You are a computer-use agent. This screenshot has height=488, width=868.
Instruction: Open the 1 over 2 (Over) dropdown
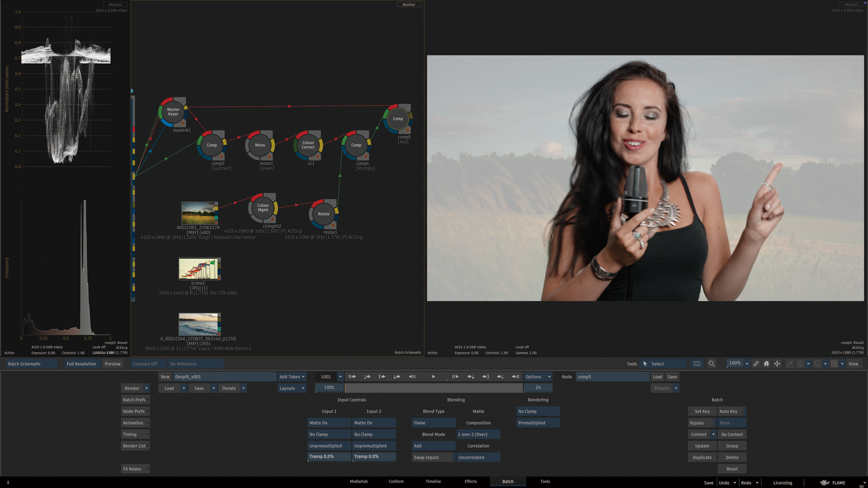click(478, 434)
